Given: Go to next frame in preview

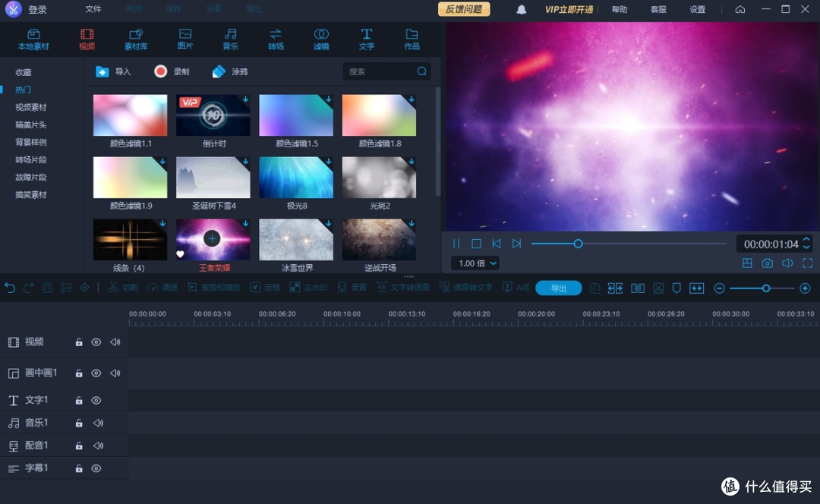Looking at the screenshot, I should click(x=516, y=244).
